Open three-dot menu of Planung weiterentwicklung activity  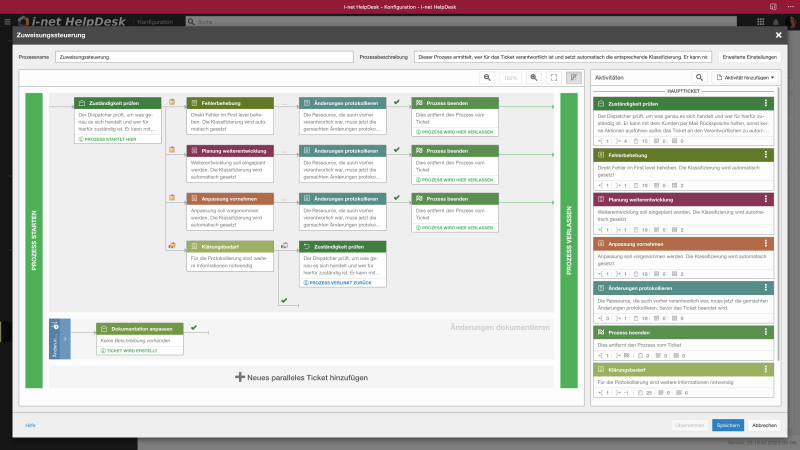pyautogui.click(x=766, y=198)
